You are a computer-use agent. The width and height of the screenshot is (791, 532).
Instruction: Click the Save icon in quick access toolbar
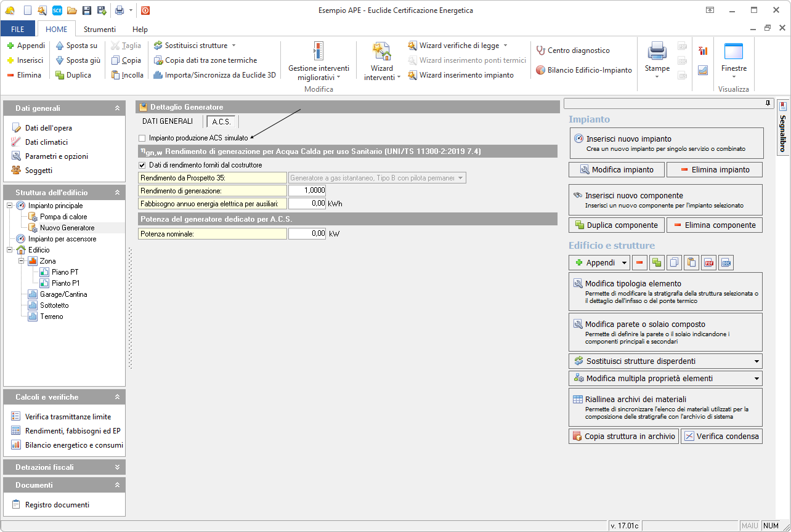pos(87,10)
